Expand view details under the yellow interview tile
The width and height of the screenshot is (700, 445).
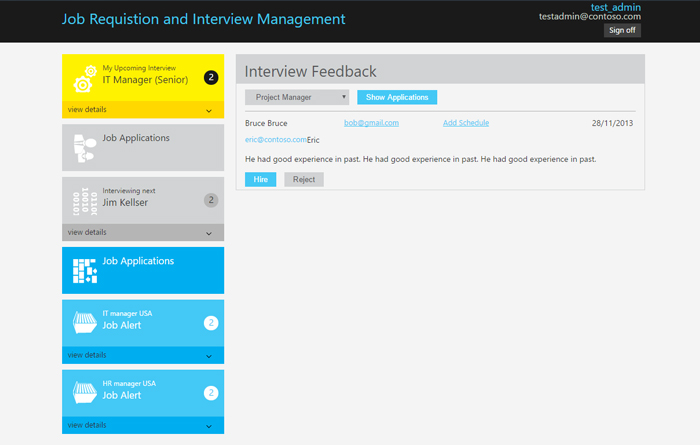[143, 110]
